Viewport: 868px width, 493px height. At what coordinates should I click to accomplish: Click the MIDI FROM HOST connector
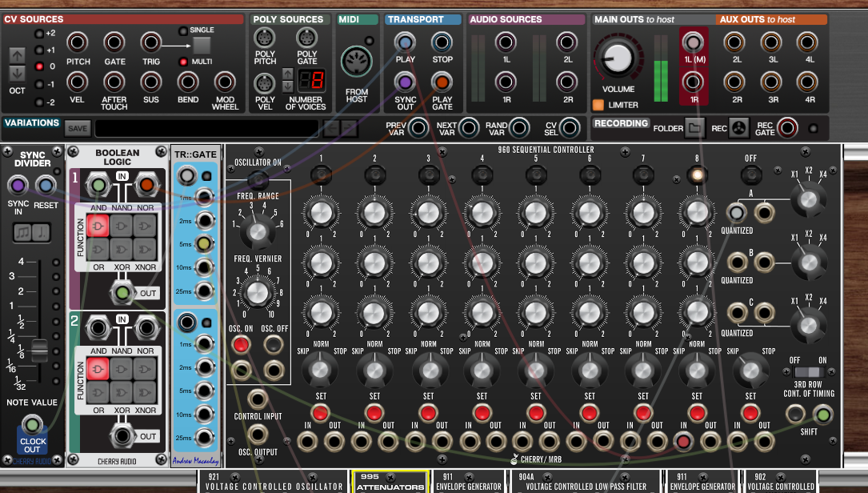tap(356, 61)
